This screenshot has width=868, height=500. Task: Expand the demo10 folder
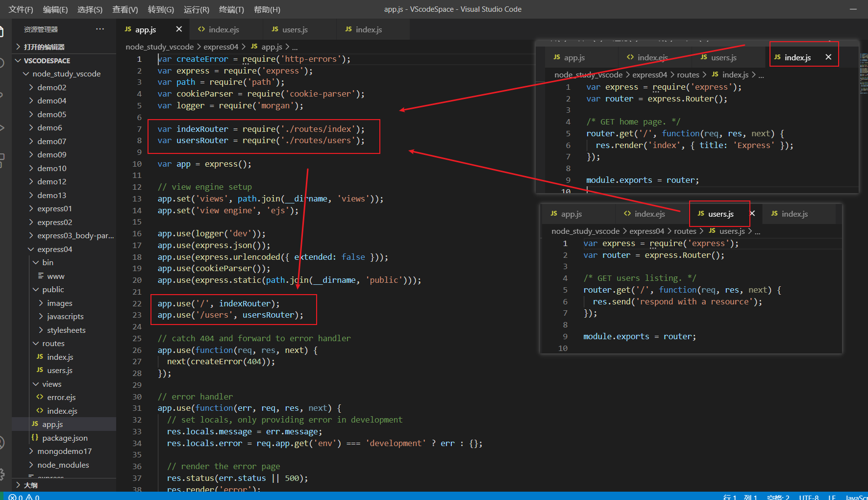64,168
